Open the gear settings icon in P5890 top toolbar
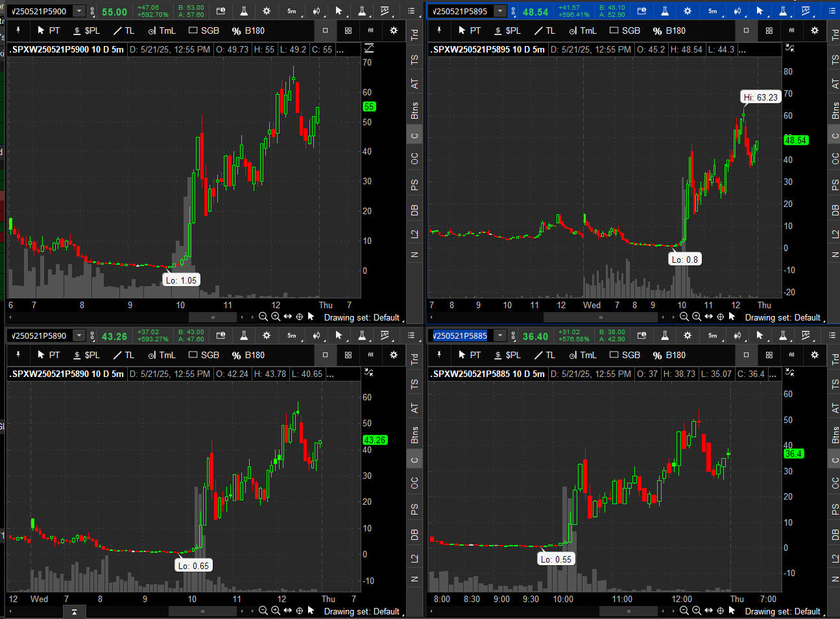 tap(267, 335)
